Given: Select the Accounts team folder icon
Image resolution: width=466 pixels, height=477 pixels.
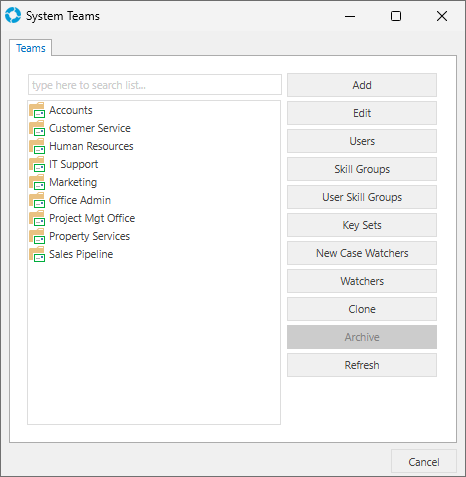Looking at the screenshot, I should (37, 110).
